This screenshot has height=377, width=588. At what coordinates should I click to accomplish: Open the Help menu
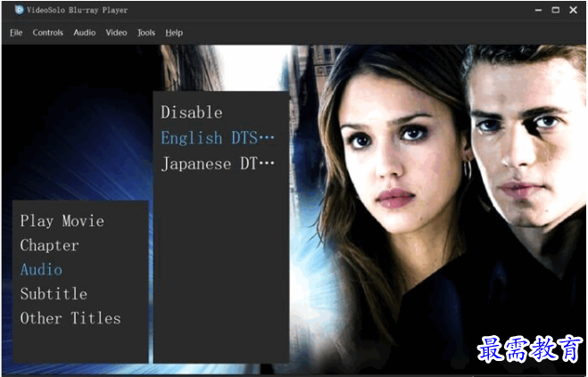tap(174, 33)
